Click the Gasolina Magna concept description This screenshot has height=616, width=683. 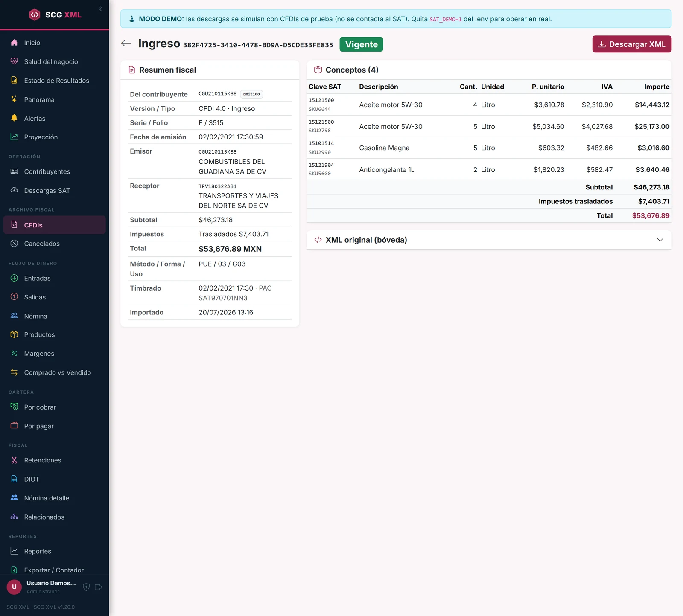pos(384,148)
